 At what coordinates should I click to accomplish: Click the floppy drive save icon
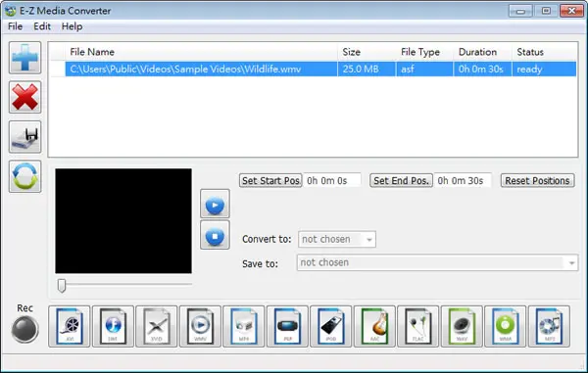[25, 137]
